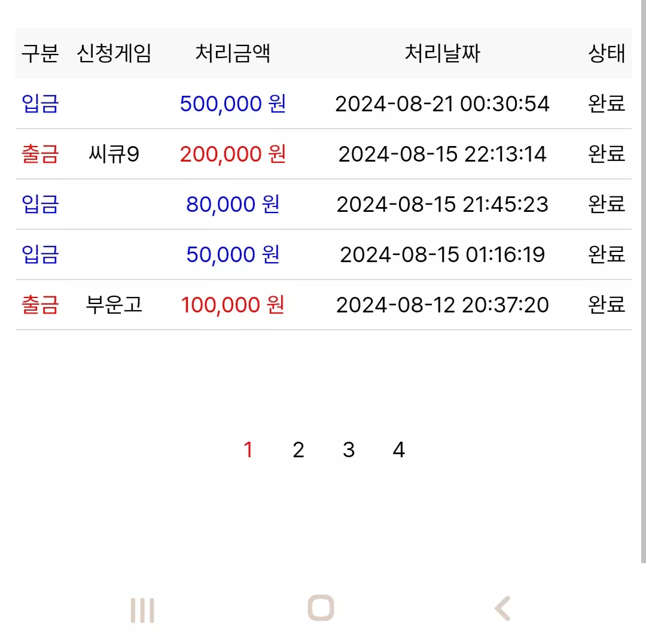646x644 pixels.
Task: Tap the Android home button icon
Action: coord(321,607)
